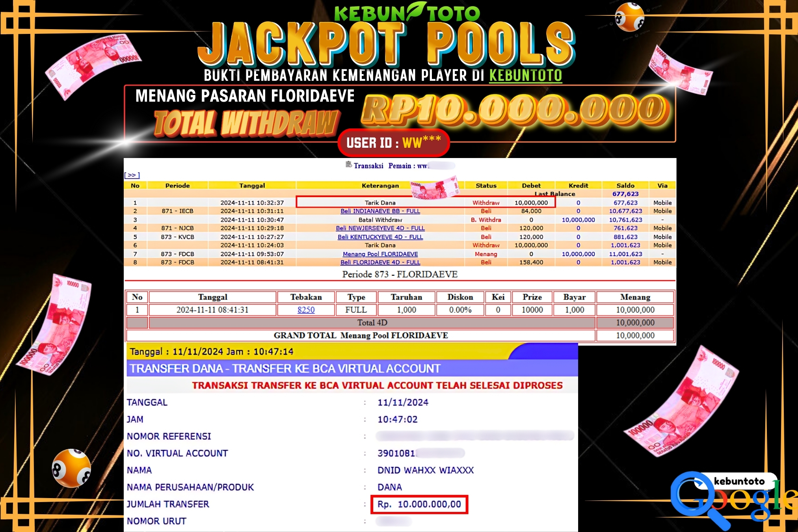Screen dimensions: 798x532
Task: Click the tebakan number 8250 link
Action: [305, 310]
